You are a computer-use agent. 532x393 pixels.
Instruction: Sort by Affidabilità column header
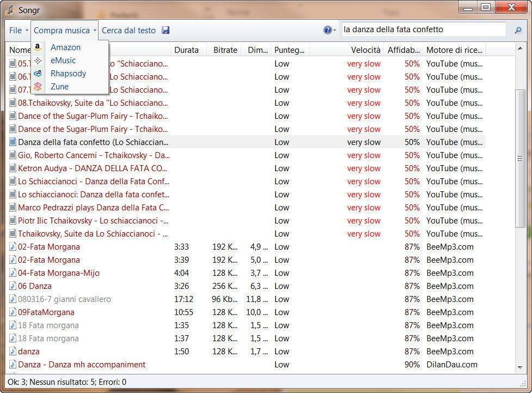pyautogui.click(x=403, y=50)
